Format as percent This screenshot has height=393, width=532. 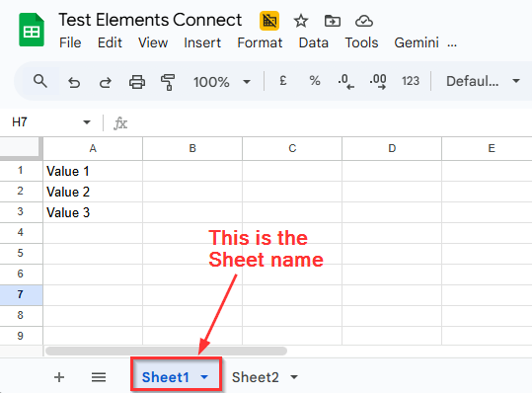tap(315, 81)
